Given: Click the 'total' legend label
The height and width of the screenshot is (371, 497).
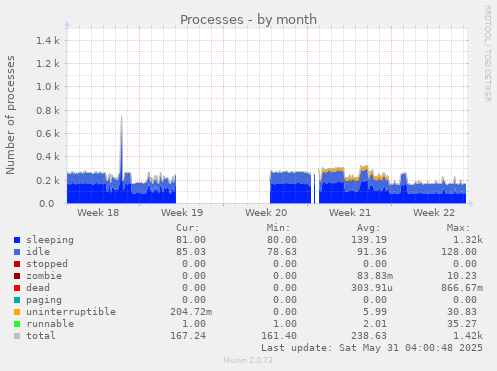Looking at the screenshot, I should [41, 336].
